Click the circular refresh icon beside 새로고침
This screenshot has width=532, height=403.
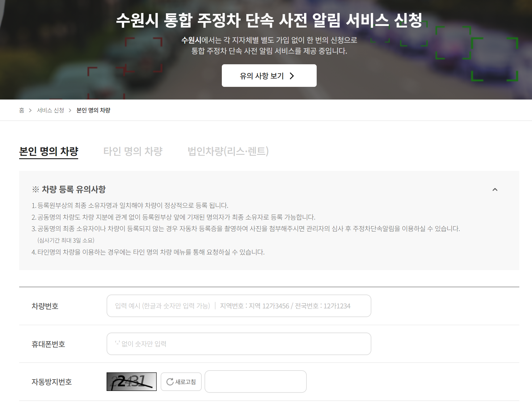pyautogui.click(x=169, y=381)
